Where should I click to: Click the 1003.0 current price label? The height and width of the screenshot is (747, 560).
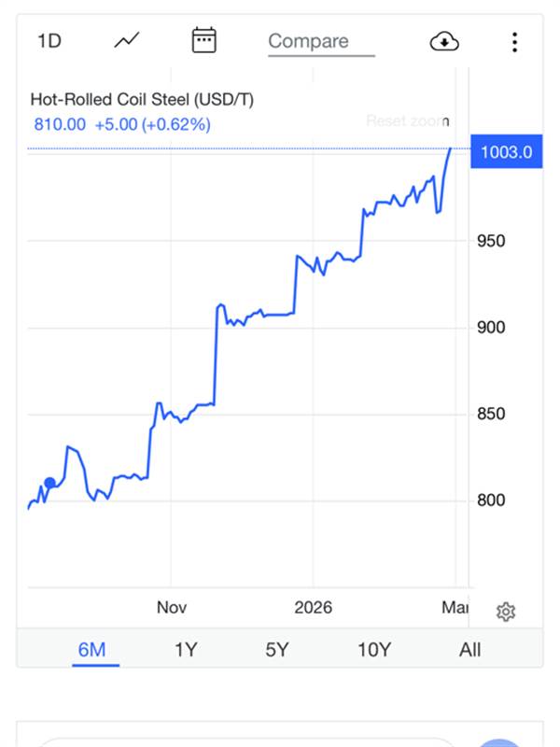point(506,152)
